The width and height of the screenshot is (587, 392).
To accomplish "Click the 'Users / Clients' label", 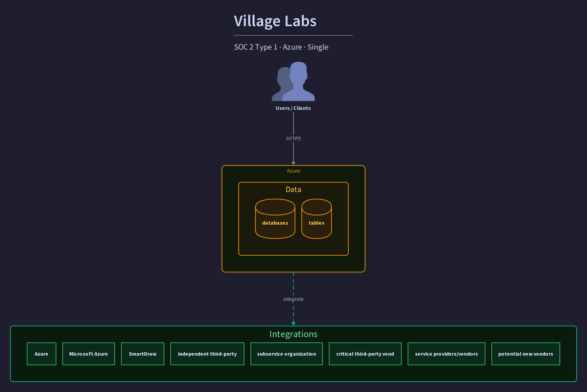I will (x=293, y=108).
